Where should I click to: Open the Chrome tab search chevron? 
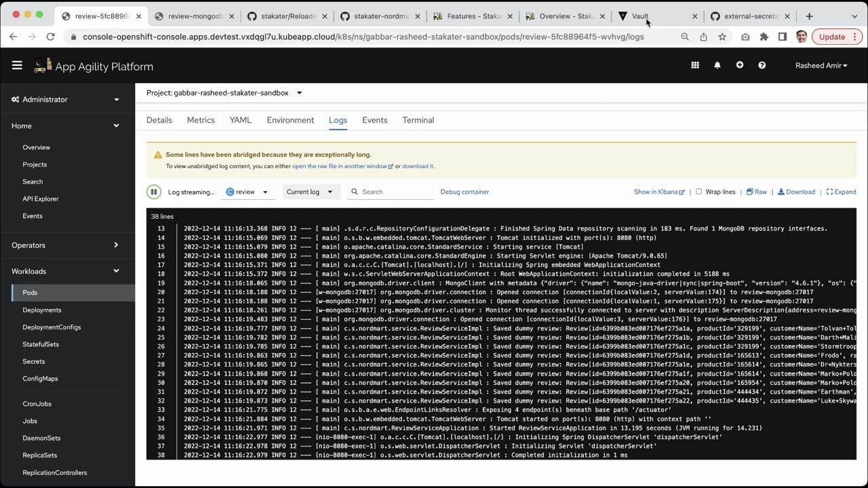click(x=853, y=16)
